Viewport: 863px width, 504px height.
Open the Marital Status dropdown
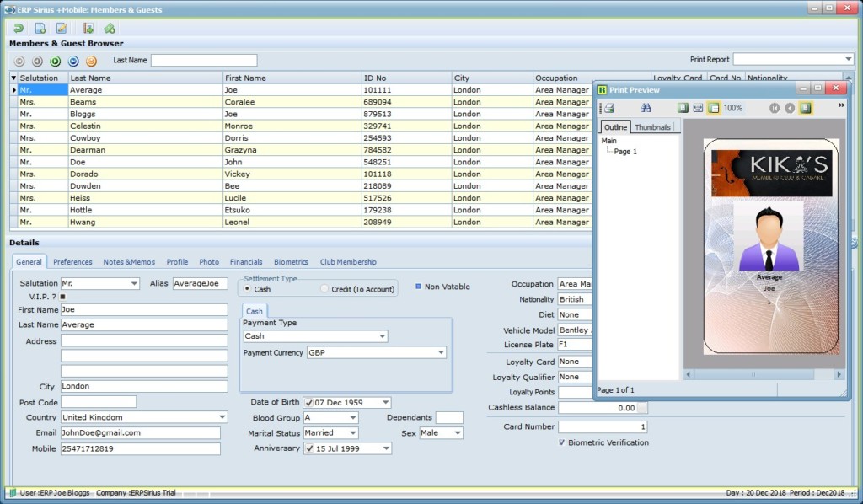point(353,433)
